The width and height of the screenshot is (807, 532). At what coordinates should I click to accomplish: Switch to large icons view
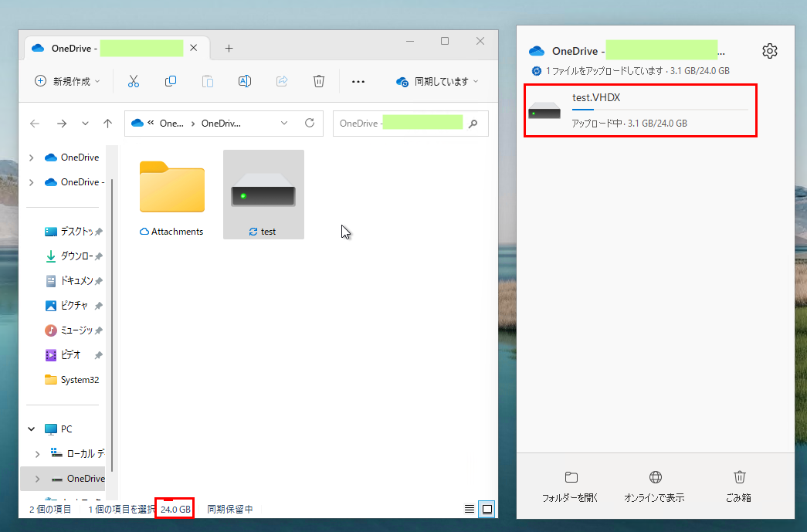(x=487, y=510)
